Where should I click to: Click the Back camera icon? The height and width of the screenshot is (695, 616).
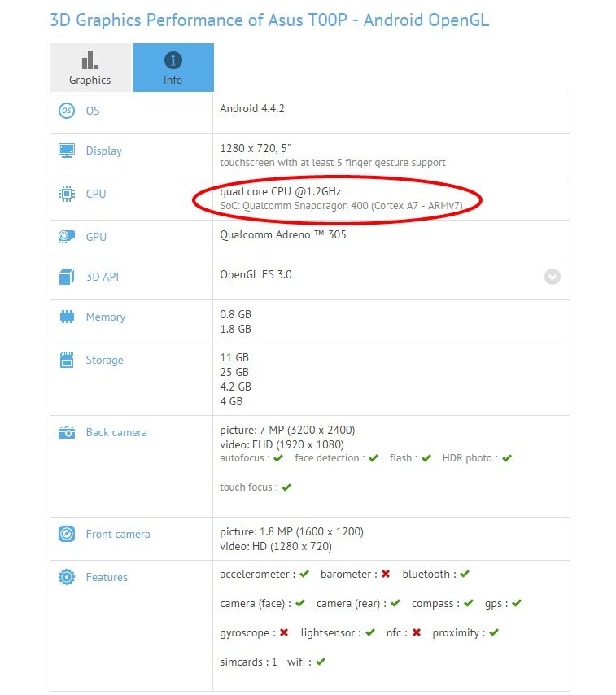67,432
